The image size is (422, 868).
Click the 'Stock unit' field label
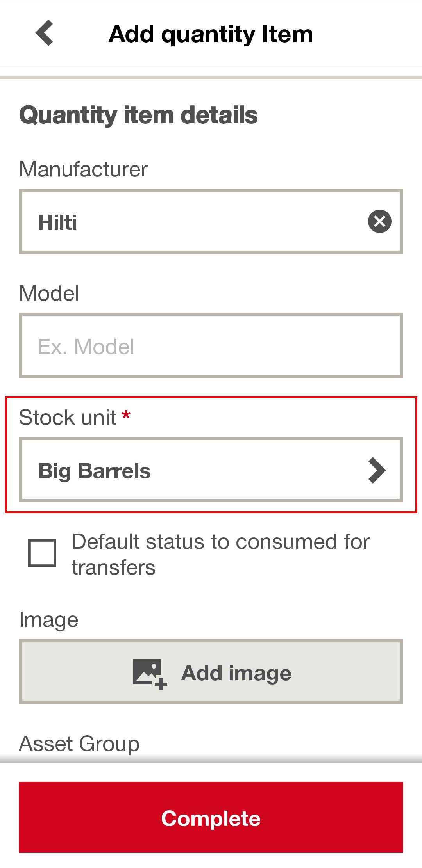(68, 418)
